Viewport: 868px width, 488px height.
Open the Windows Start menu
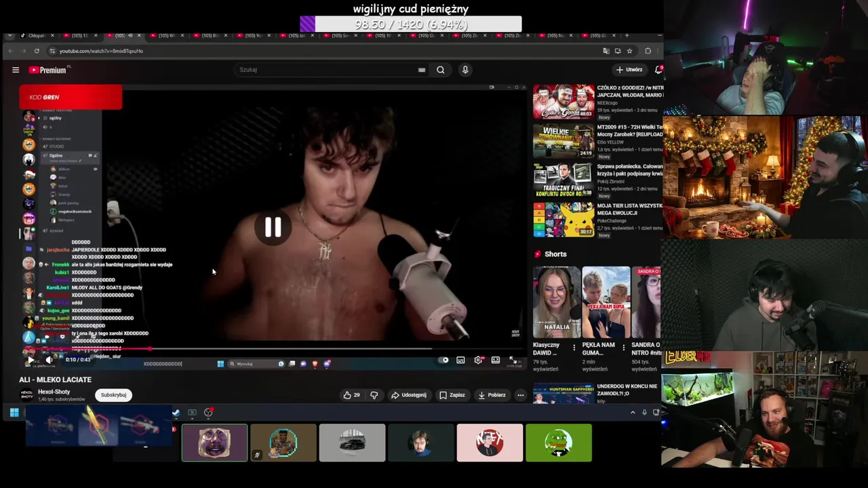(14, 412)
